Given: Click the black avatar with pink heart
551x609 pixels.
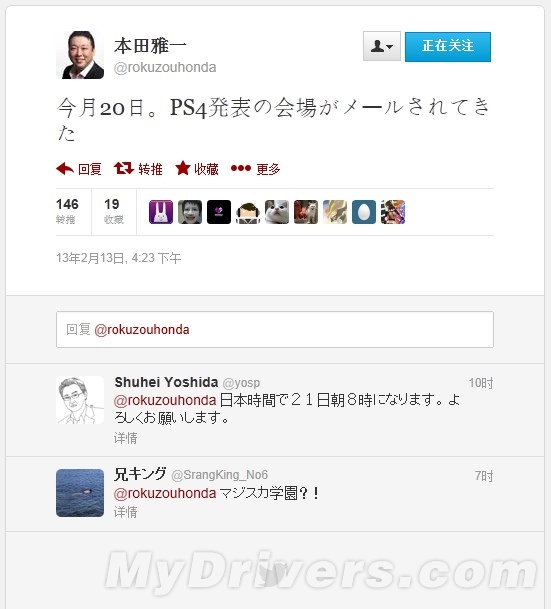Looking at the screenshot, I should [219, 212].
